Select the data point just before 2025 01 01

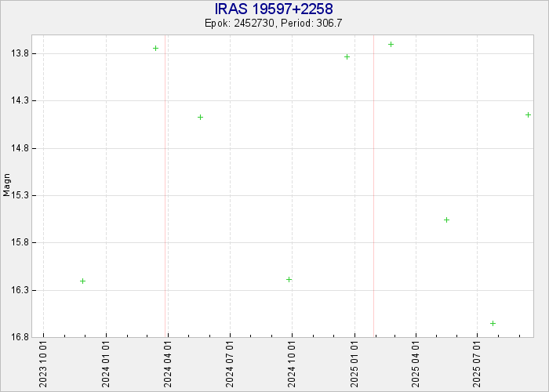[x=347, y=56]
